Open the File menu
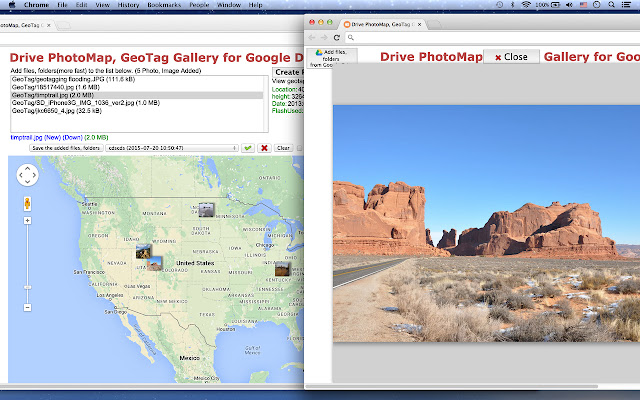Screen dimensions: 640x400 (62, 5)
